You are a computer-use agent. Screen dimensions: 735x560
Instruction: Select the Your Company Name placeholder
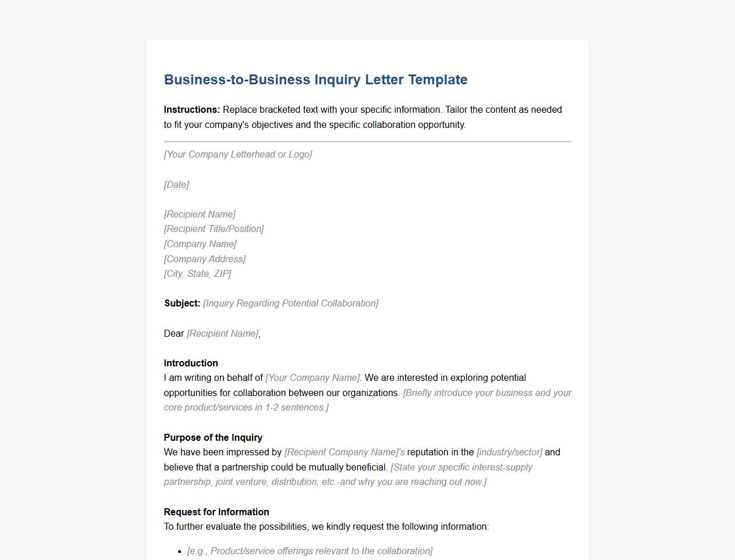click(x=312, y=378)
